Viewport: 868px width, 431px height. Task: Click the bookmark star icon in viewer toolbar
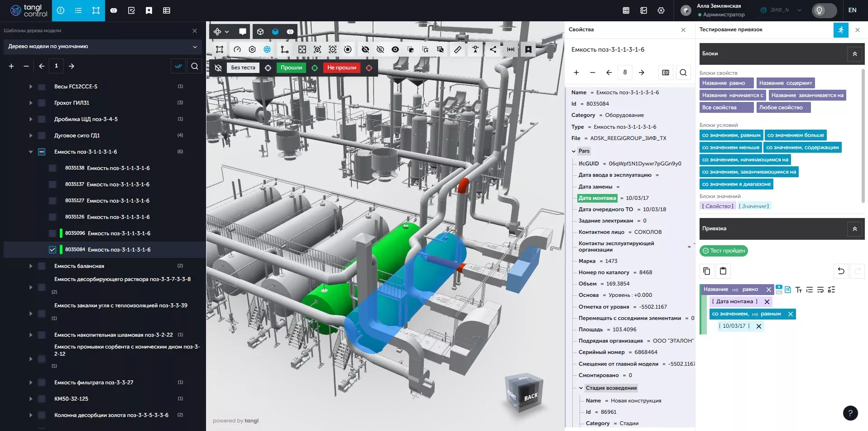[528, 49]
